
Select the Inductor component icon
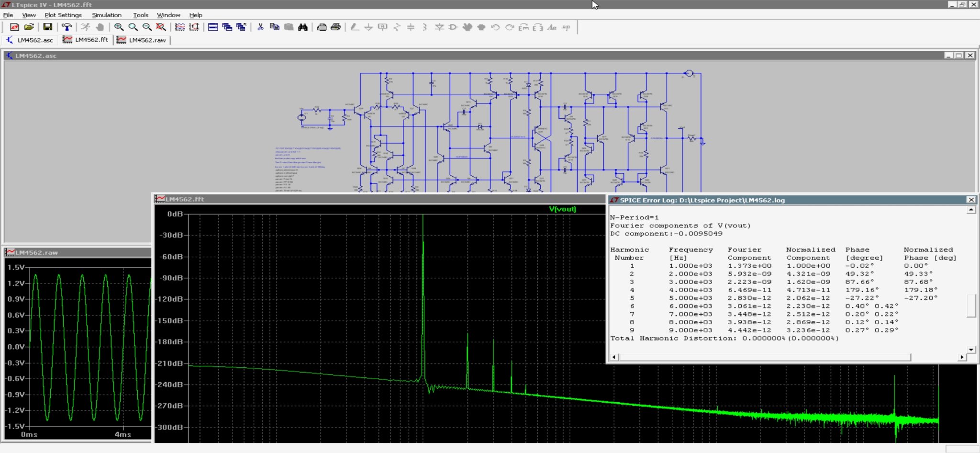(425, 27)
